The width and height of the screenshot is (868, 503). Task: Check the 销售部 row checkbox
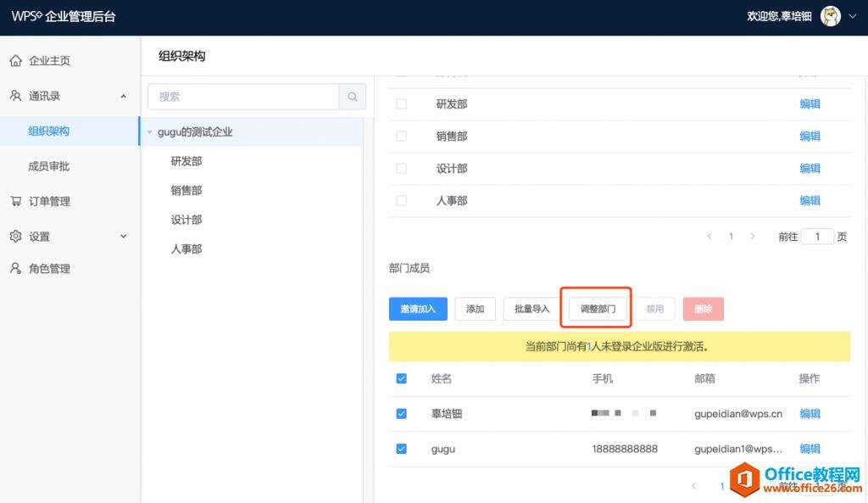[x=401, y=136]
